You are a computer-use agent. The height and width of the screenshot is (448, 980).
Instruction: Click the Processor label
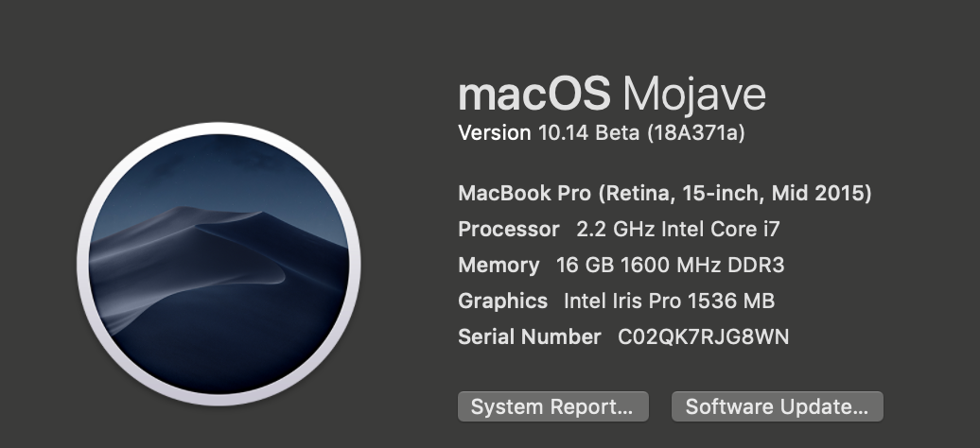509,230
